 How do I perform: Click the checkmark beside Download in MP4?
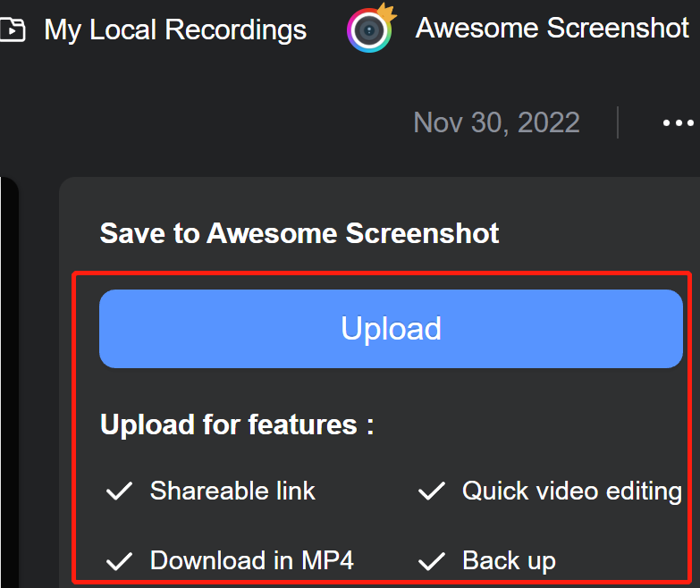point(119,561)
